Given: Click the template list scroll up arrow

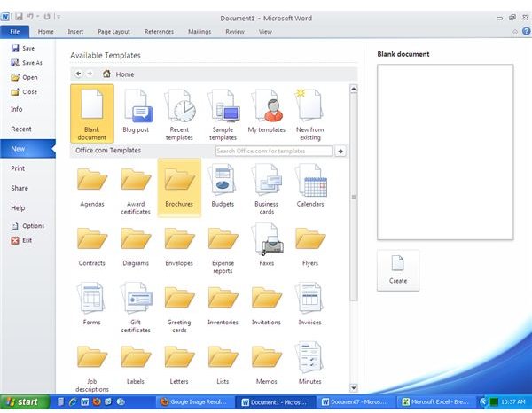Looking at the screenshot, I should 354,89.
